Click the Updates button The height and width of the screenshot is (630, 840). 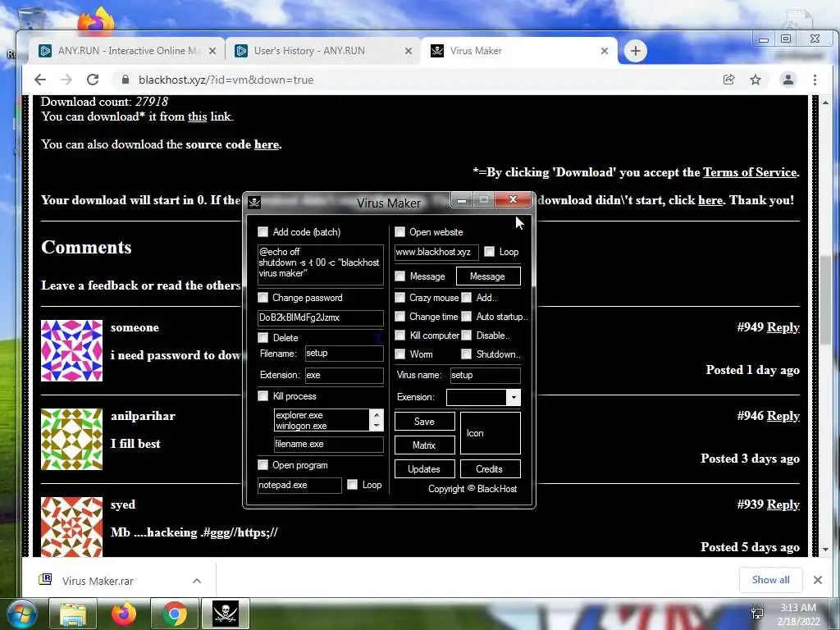pyautogui.click(x=424, y=468)
